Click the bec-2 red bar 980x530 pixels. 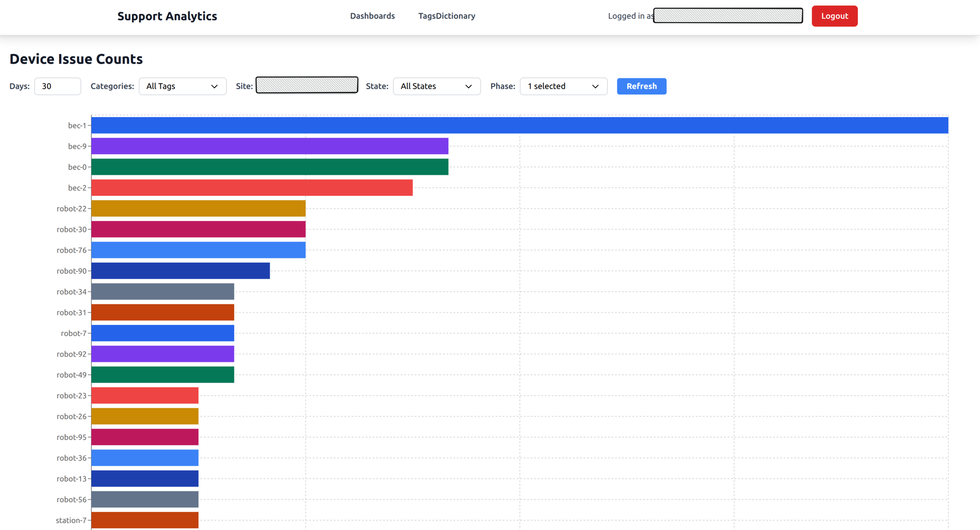coord(250,188)
